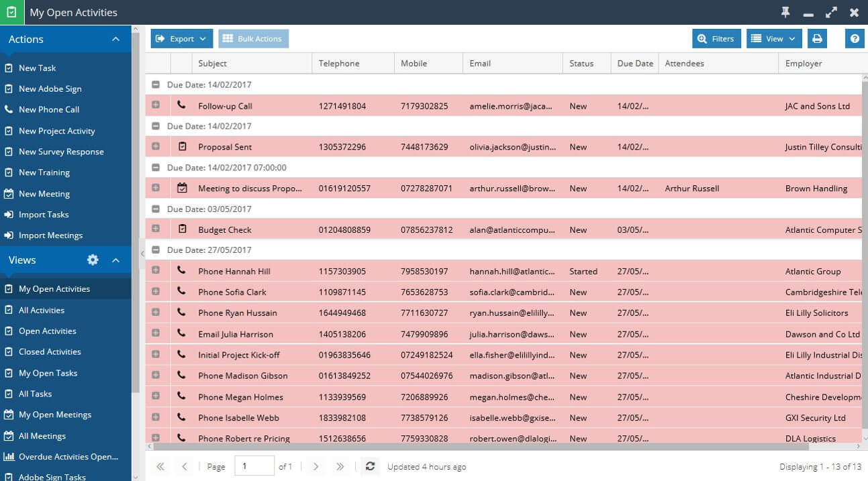This screenshot has height=481, width=868.
Task: Click the calendar icon on the Meeting row
Action: 182,188
